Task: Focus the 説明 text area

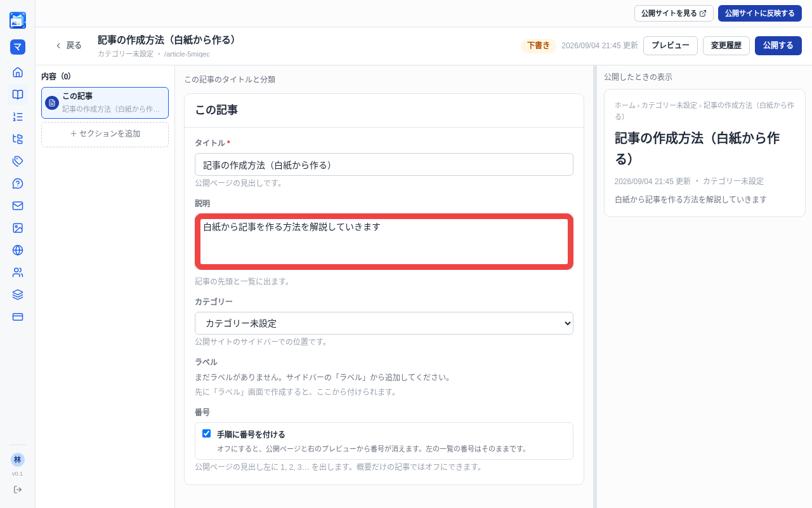Action: pyautogui.click(x=384, y=241)
